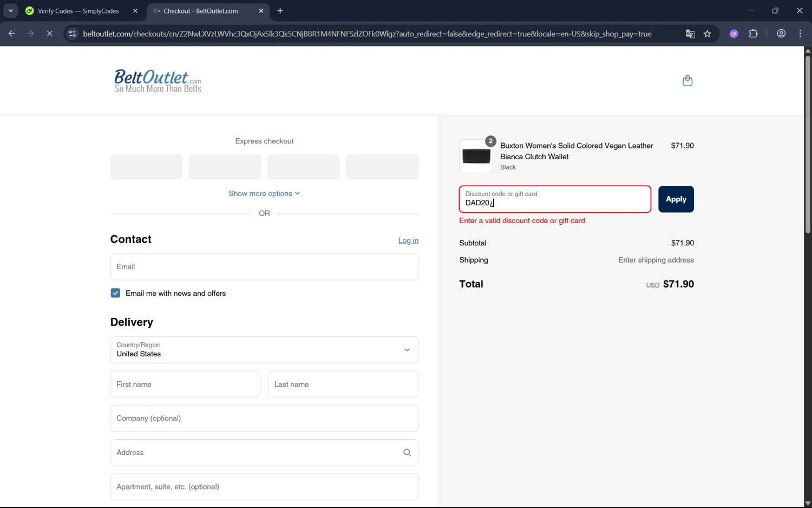
Task: Click the invalid discount code error message
Action: tap(522, 220)
